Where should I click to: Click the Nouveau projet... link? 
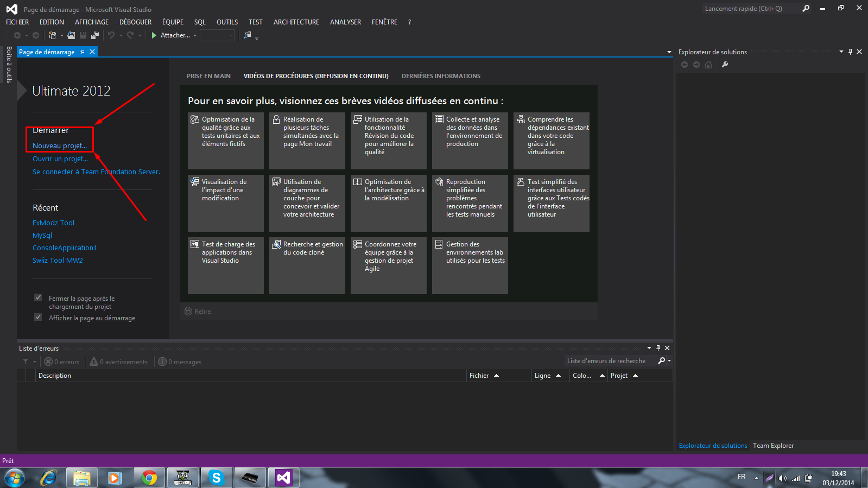60,145
